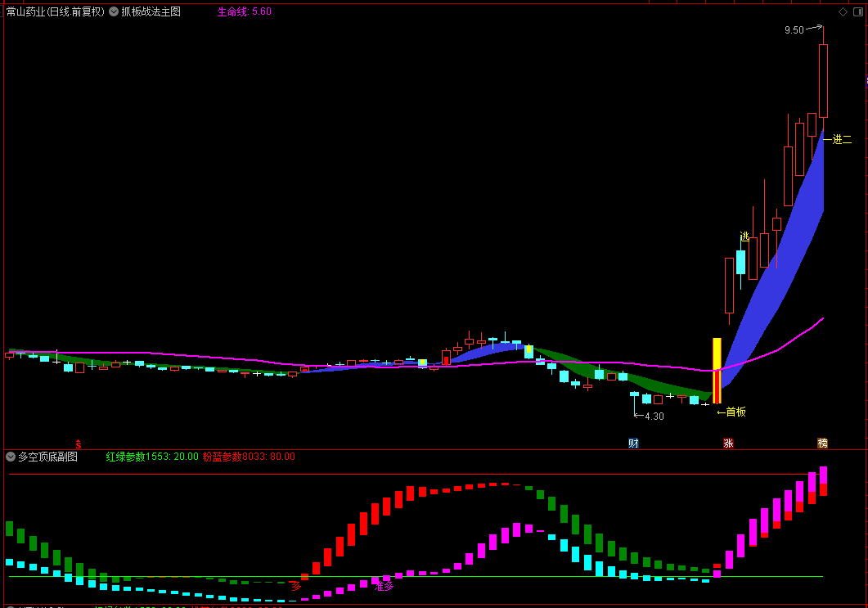Click the 抓板战法主图 indicator name
The image size is (868, 608).
click(151, 11)
